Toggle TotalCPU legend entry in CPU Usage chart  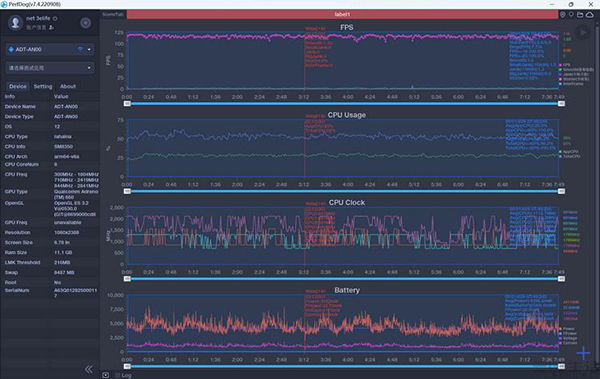tap(569, 156)
